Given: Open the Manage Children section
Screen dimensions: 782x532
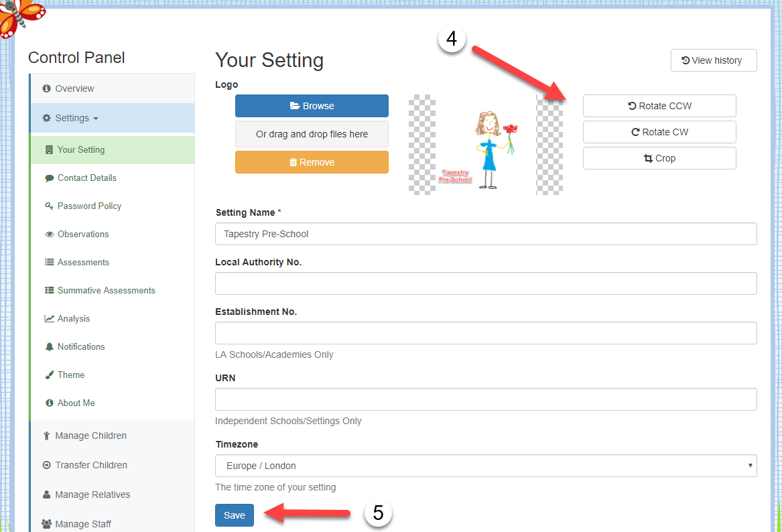Looking at the screenshot, I should click(x=113, y=436).
